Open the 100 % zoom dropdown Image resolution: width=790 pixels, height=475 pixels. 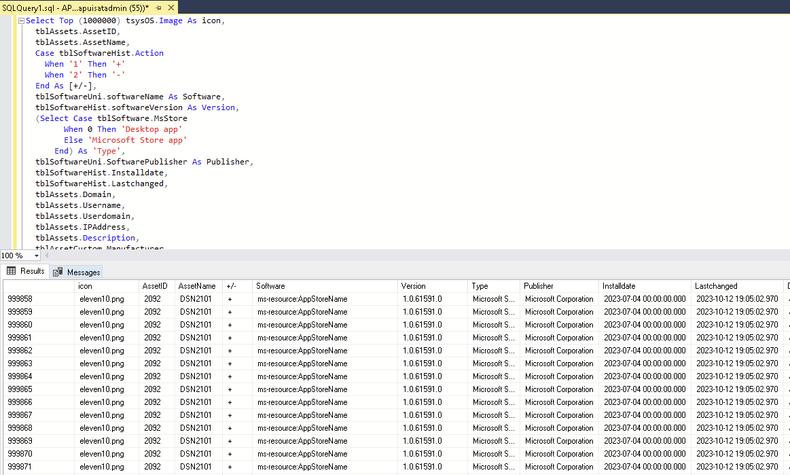(x=37, y=256)
